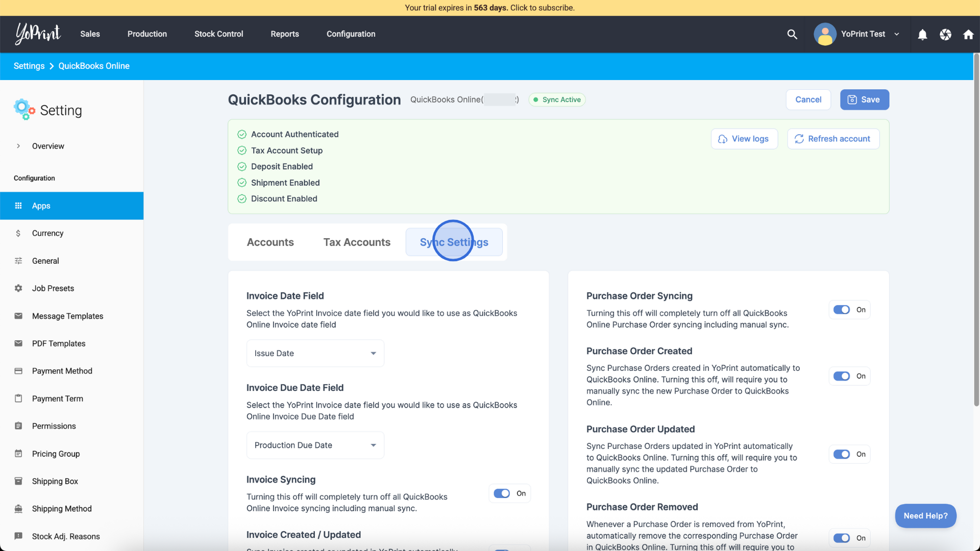This screenshot has height=551, width=980.
Task: Open the Configuration menu
Action: (x=351, y=34)
